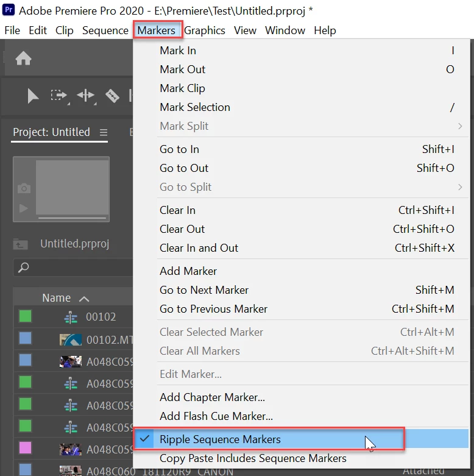This screenshot has height=476, width=474.
Task: Click the 00102.MT clip thumbnail icon
Action: (71, 339)
